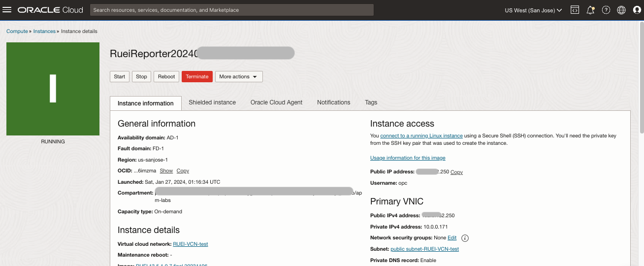Click the Reboot button
644x266 pixels.
tap(166, 76)
